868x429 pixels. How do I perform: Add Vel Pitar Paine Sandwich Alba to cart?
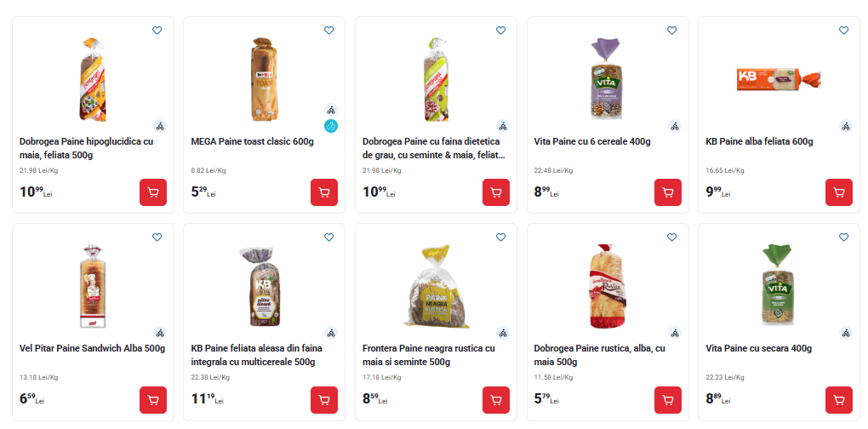pos(153,400)
